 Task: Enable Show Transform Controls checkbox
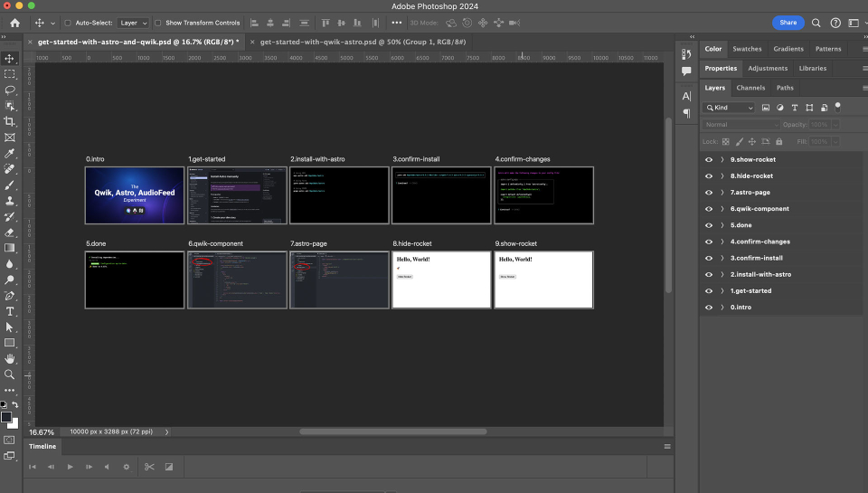pos(157,23)
